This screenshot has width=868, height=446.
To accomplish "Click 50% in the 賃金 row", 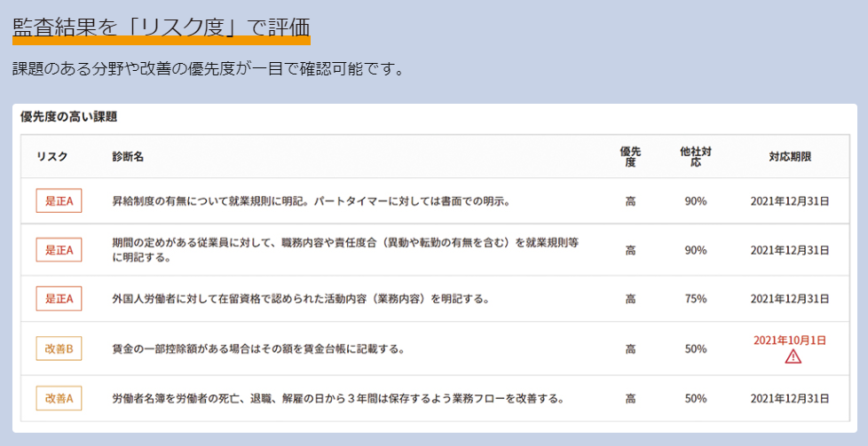I will (x=695, y=349).
